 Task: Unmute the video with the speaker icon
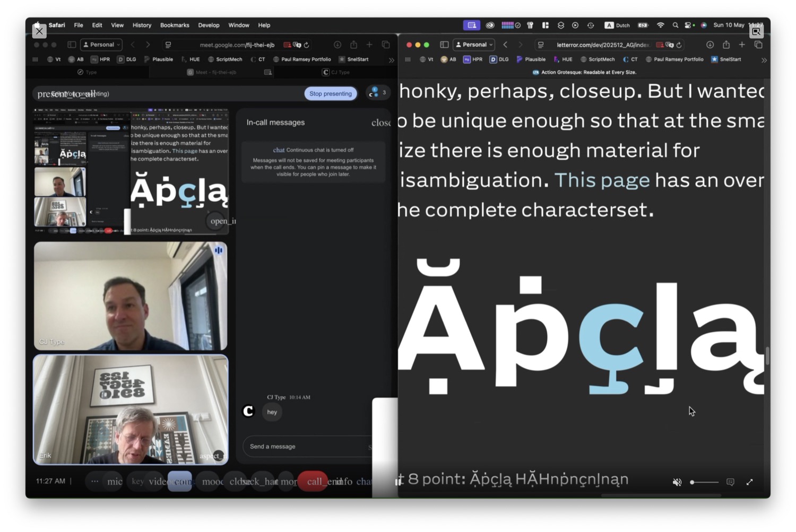677,482
